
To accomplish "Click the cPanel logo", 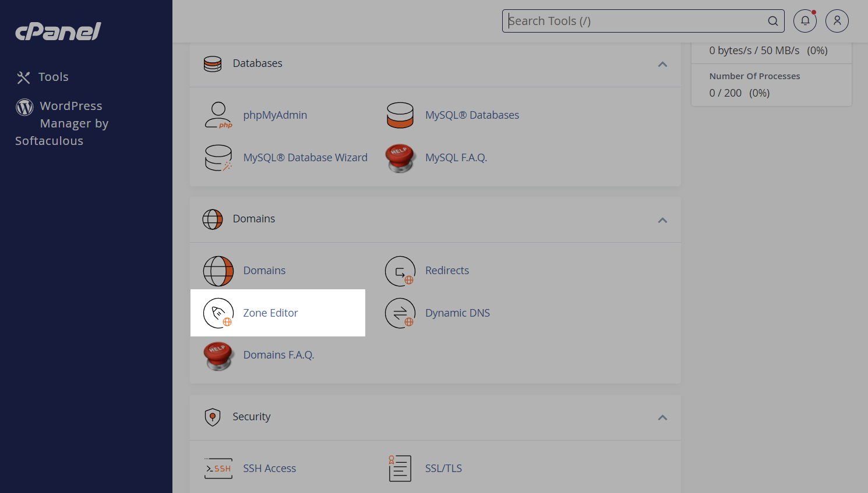I will coord(58,31).
